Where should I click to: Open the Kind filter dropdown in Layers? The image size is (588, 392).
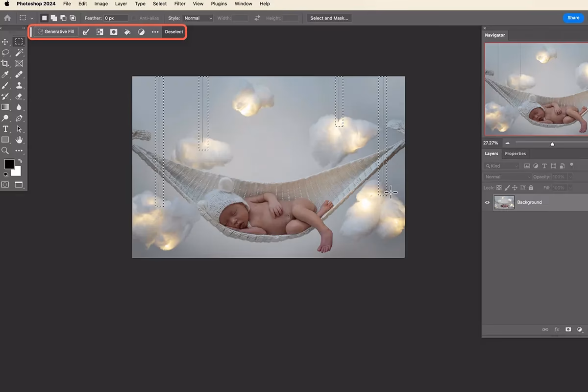coord(501,166)
